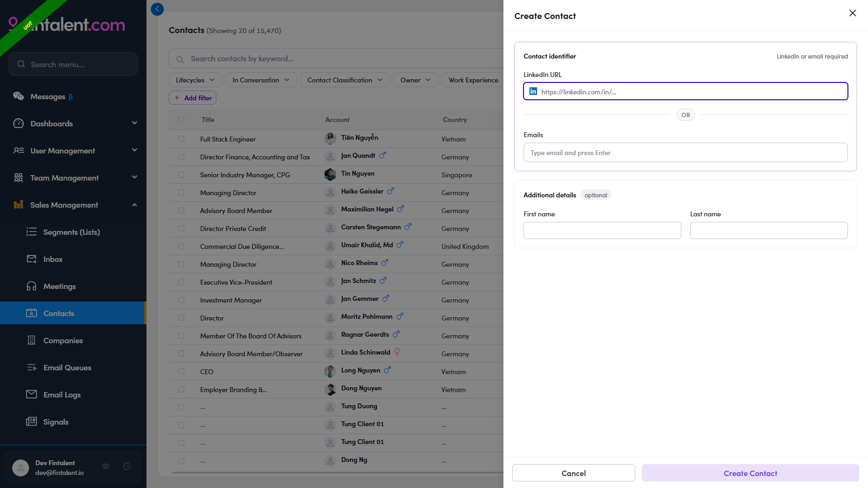Image resolution: width=868 pixels, height=488 pixels.
Task: Check the Senior Industry Manager row checkbox
Action: click(181, 175)
